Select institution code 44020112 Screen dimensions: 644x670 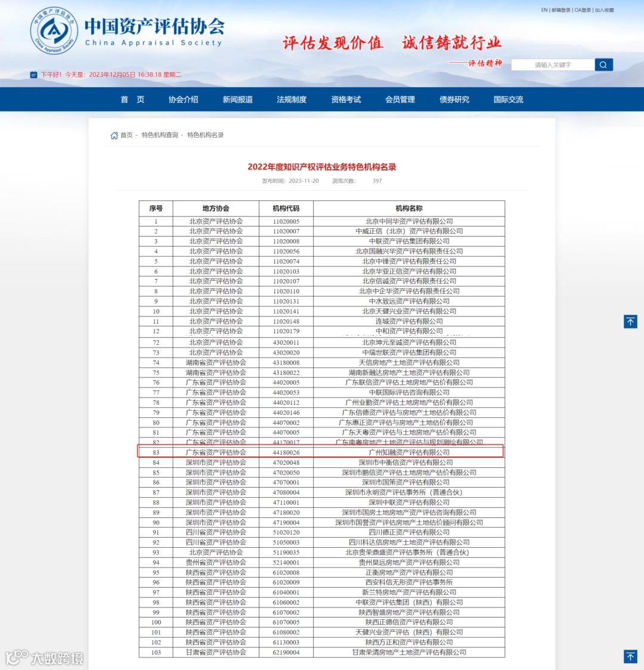click(x=286, y=402)
